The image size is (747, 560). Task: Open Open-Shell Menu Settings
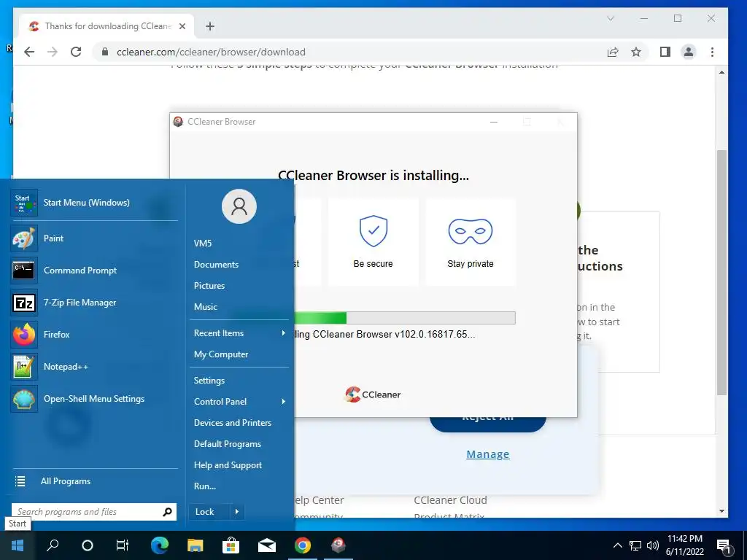pos(94,399)
